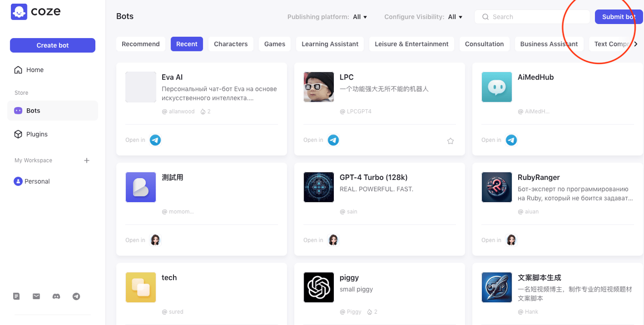Click Open in avatar icon on GPT-4 Turbo card
This screenshot has height=325, width=644.
(x=333, y=240)
